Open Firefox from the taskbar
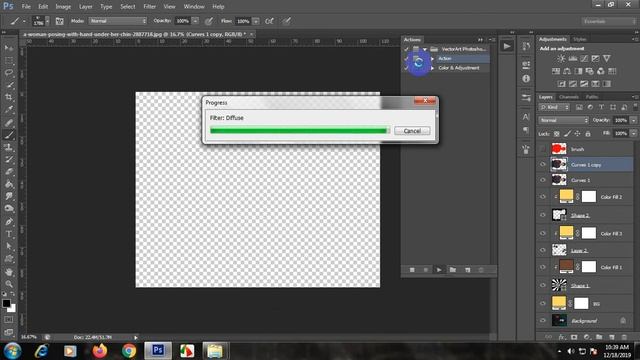 [100, 351]
